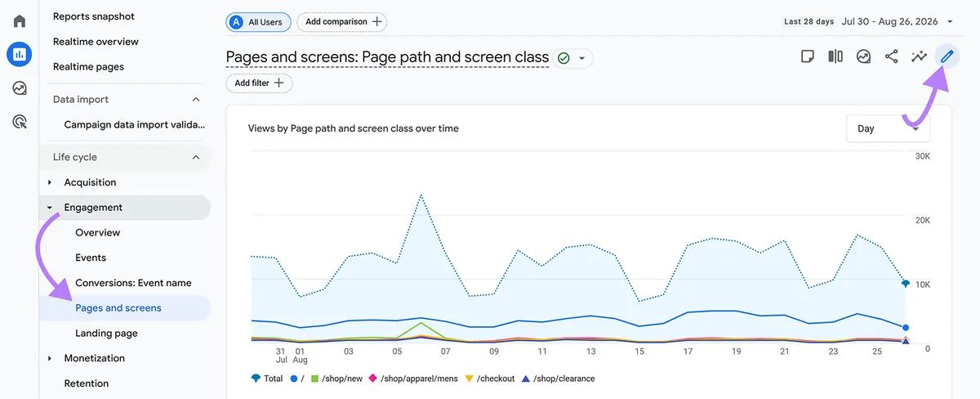Click Add comparison button
The image size is (980, 399).
tap(341, 22)
